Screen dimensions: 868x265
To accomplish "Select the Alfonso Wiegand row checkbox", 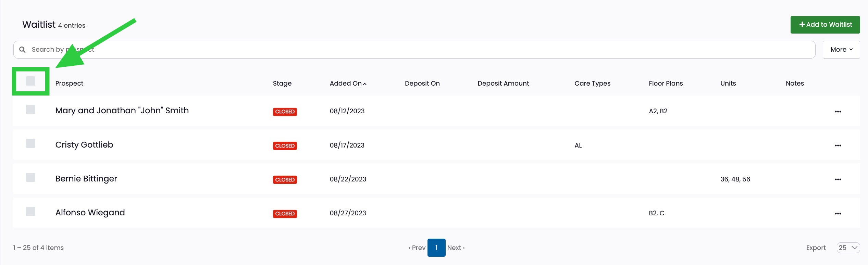I will pyautogui.click(x=31, y=212).
